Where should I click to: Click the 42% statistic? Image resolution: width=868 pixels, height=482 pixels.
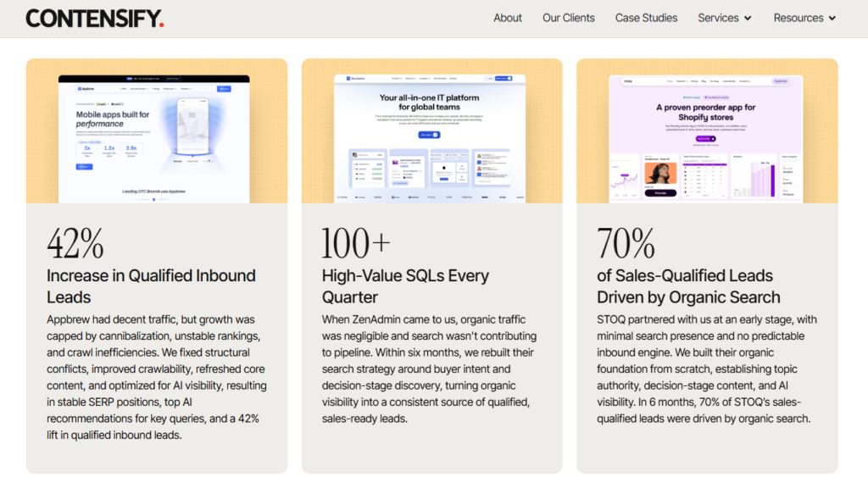(x=75, y=243)
